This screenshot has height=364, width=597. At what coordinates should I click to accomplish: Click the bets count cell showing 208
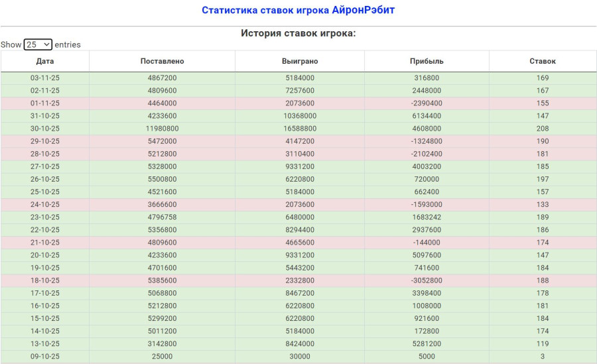543,129
